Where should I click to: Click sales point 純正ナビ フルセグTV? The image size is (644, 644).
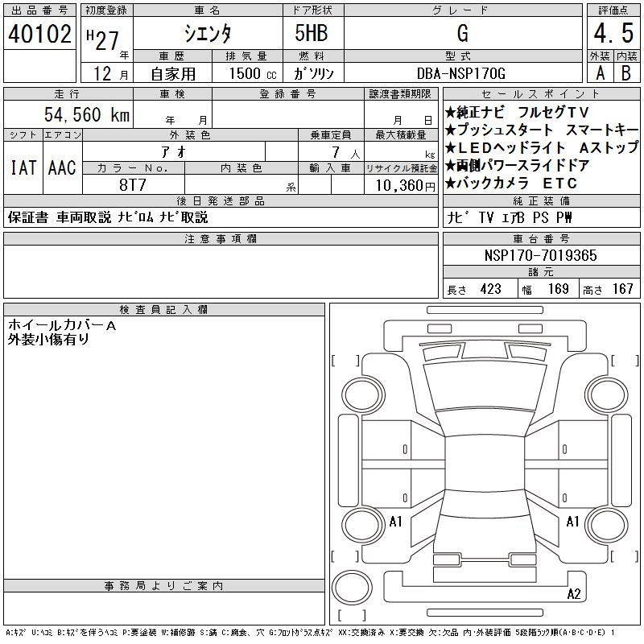coord(517,112)
